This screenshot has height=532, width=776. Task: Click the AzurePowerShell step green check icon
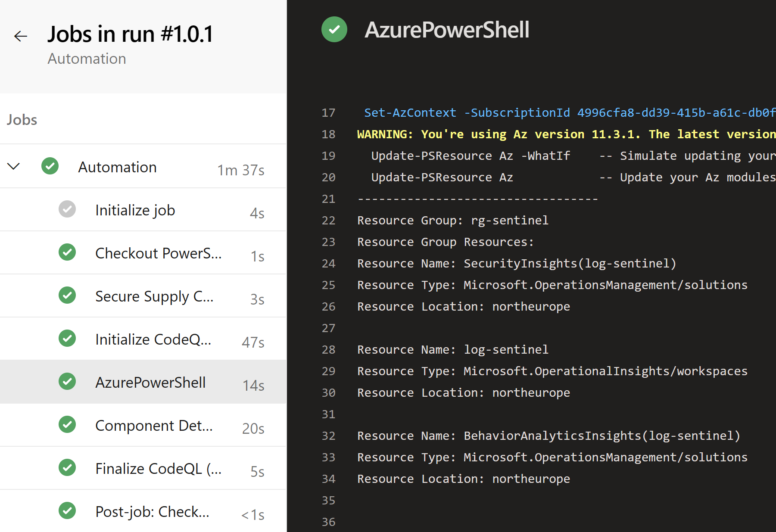(67, 382)
